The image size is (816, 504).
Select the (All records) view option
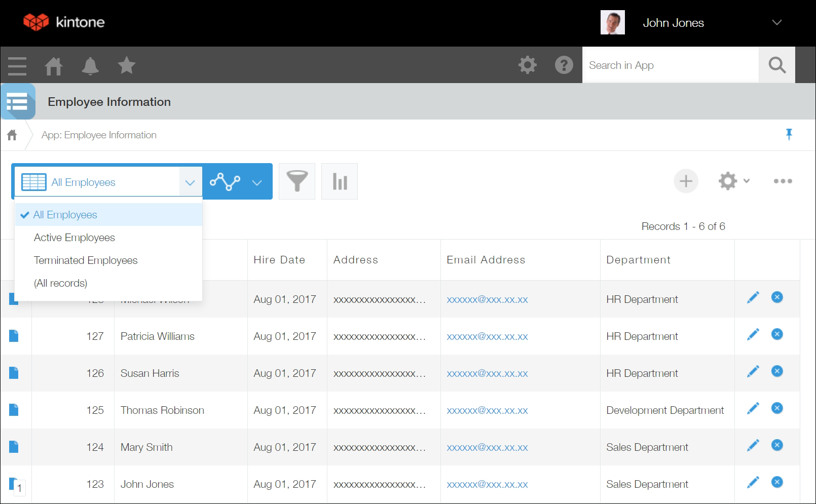pyautogui.click(x=60, y=283)
